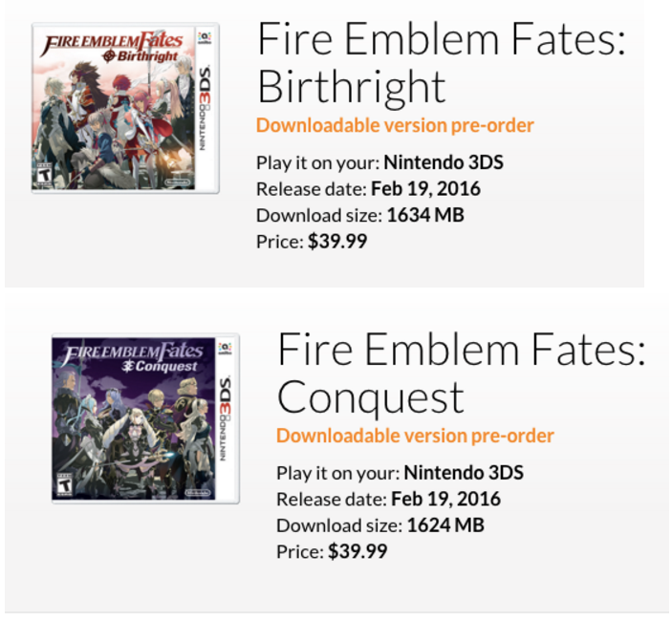672x620 pixels.
Task: Click the $39.99 price under Birthright
Action: click(x=337, y=242)
